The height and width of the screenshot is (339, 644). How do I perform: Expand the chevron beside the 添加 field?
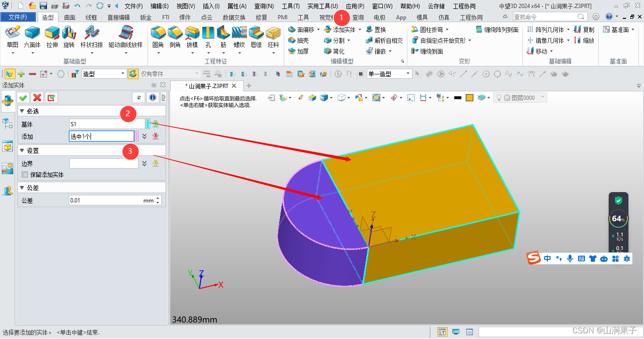[x=144, y=136]
